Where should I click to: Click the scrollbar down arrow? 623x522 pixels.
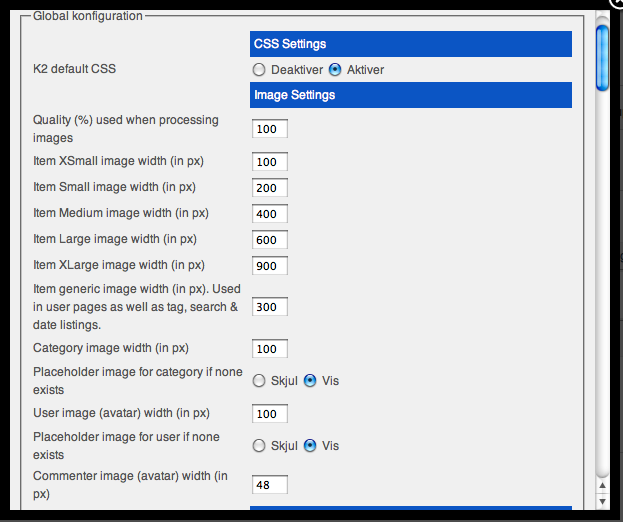point(602,501)
